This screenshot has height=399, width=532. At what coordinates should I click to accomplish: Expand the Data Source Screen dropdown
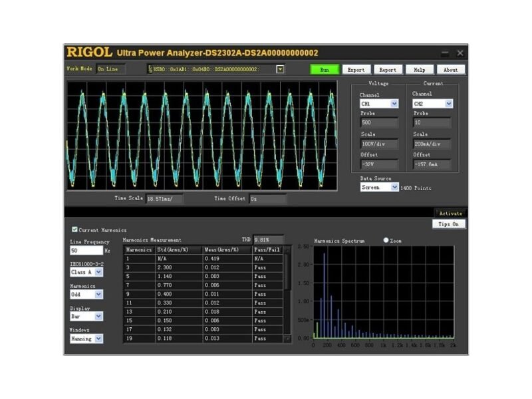(394, 187)
